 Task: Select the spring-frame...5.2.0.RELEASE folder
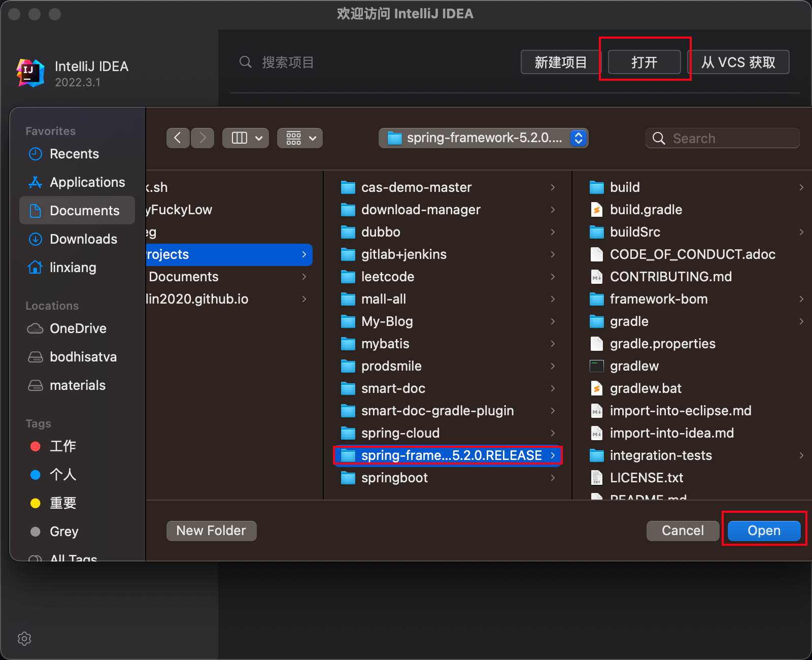(448, 455)
